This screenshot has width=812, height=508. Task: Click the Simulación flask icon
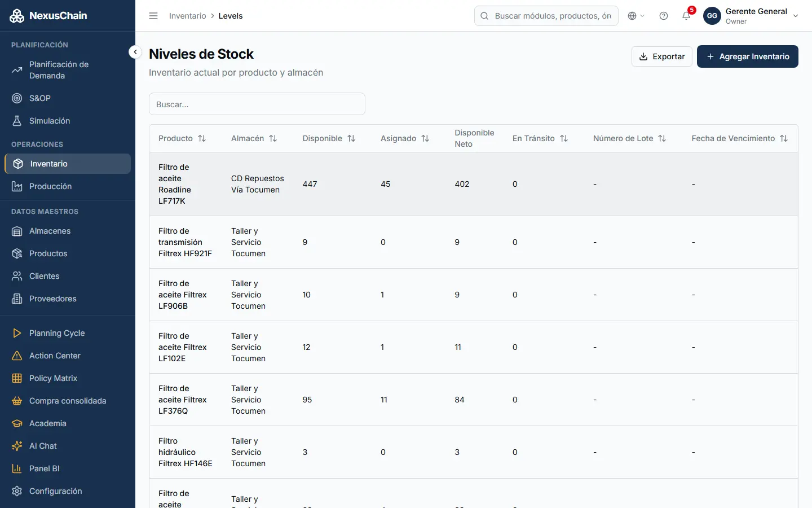point(17,121)
